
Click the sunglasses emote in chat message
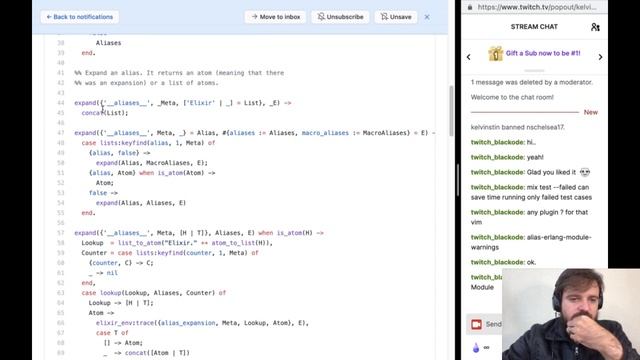tap(585, 172)
